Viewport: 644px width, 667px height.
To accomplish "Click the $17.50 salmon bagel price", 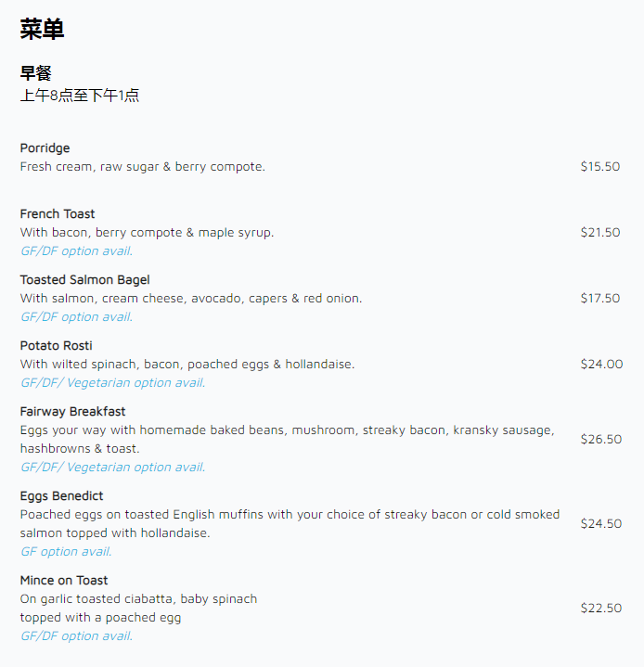I will (x=600, y=299).
